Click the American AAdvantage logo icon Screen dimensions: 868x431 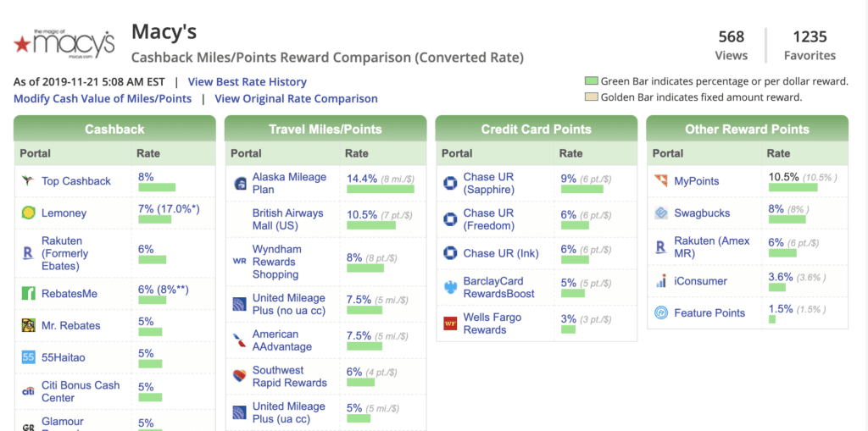(x=239, y=340)
